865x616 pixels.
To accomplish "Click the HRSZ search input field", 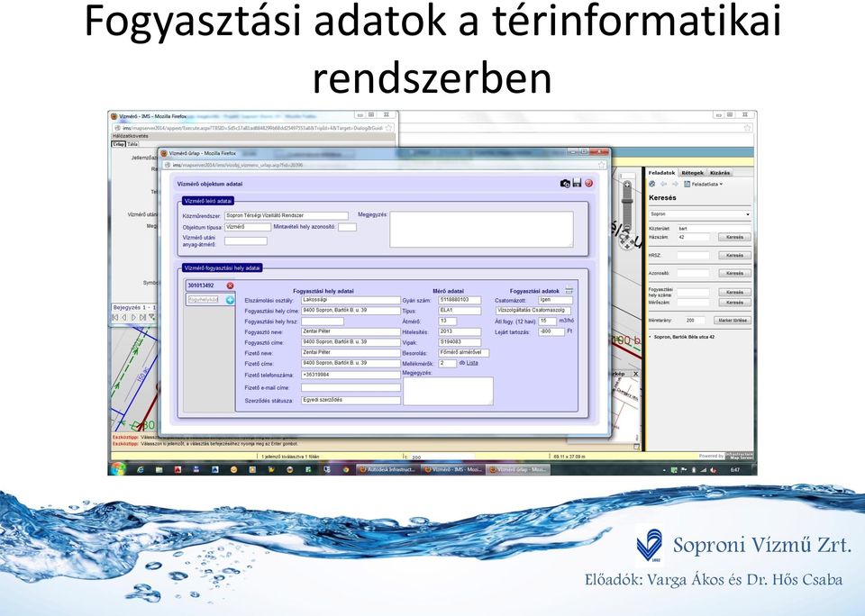I will click(x=694, y=256).
